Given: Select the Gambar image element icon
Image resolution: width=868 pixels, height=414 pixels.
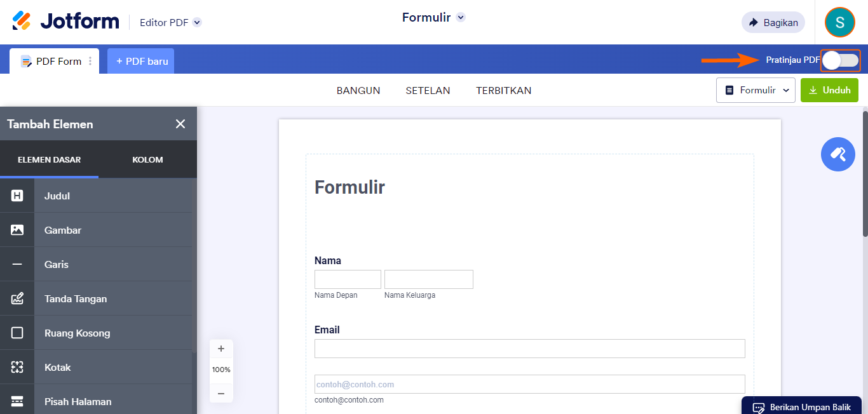Looking at the screenshot, I should pos(17,230).
